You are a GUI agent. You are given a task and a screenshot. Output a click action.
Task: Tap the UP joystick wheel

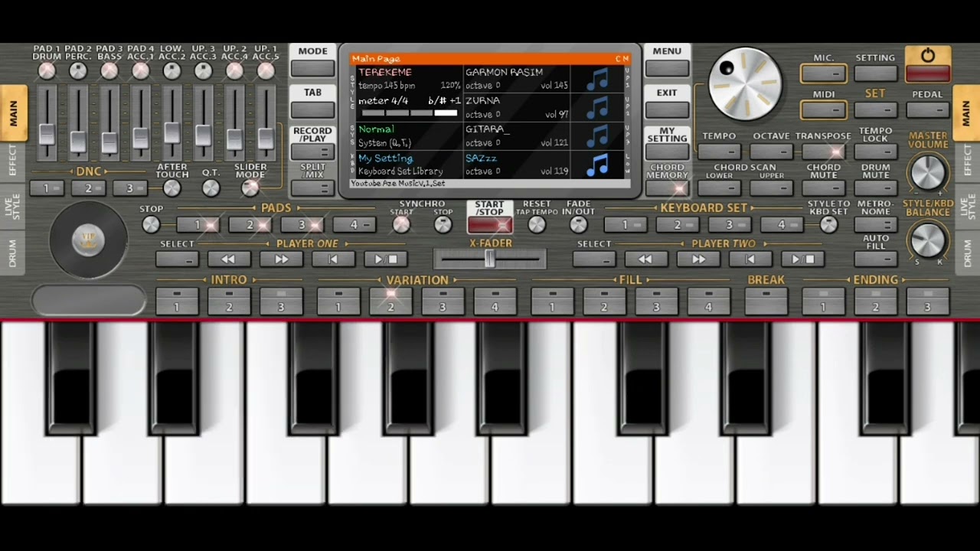(88, 240)
